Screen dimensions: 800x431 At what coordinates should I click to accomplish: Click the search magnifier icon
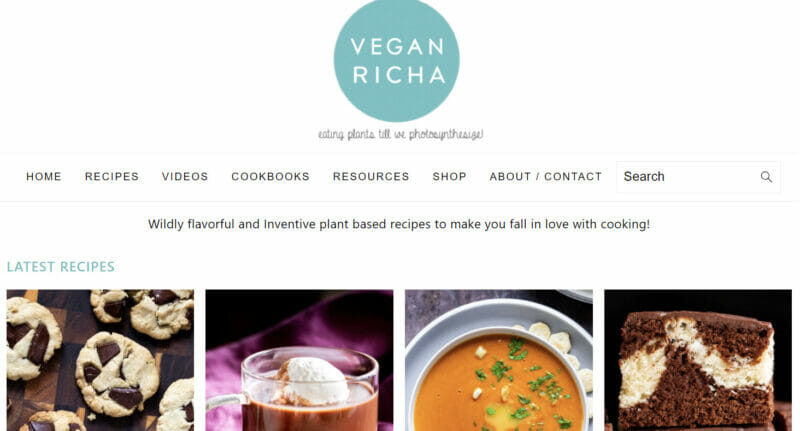click(x=766, y=177)
